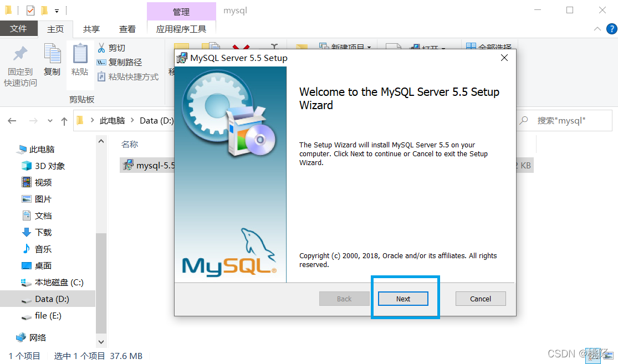The width and height of the screenshot is (618, 364).
Task: Click 此电脑 in the address breadcrumb
Action: [113, 121]
